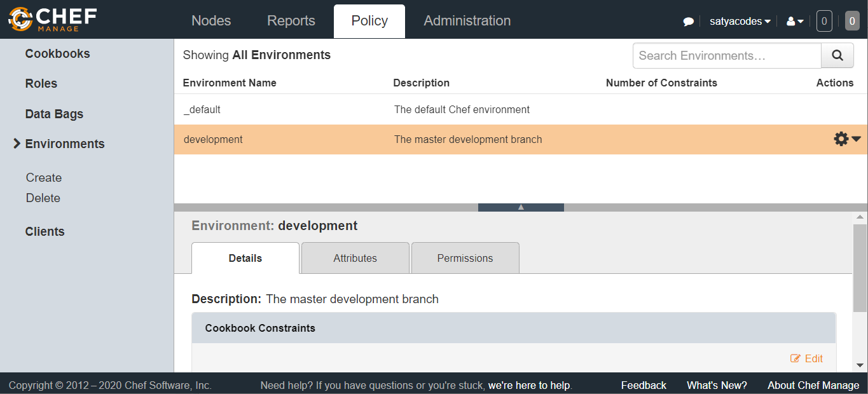Click the Chef Manage logo
The height and width of the screenshot is (394, 868).
pyautogui.click(x=52, y=19)
